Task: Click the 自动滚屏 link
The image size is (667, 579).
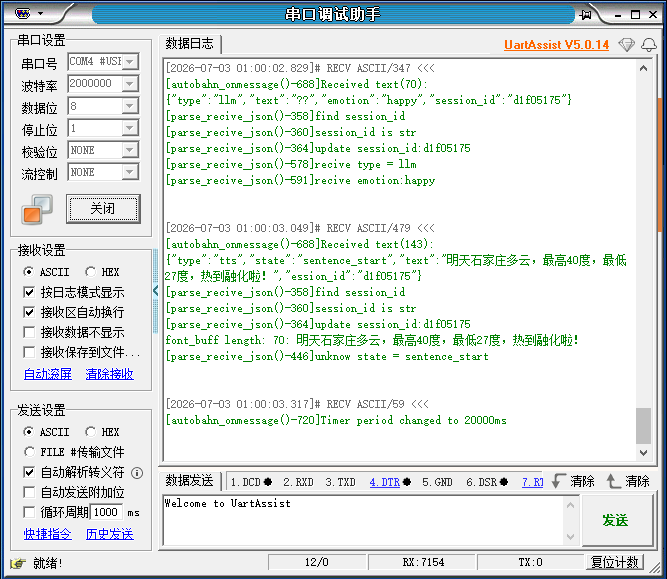Action: (x=48, y=374)
